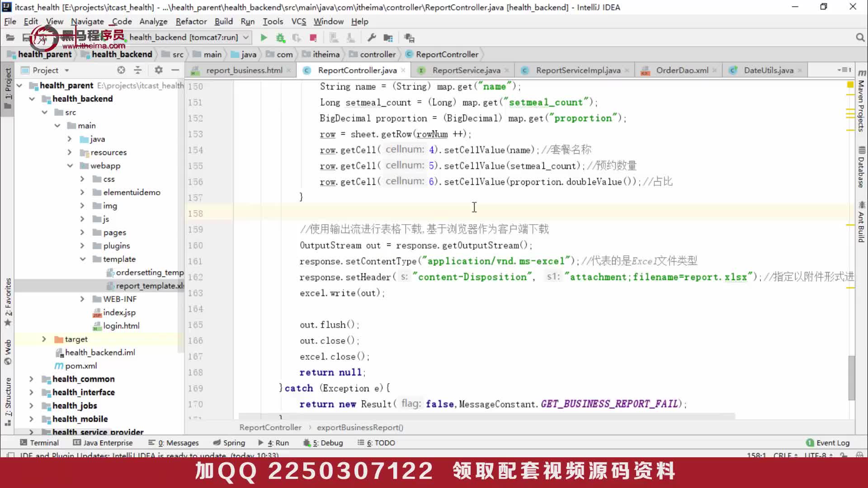868x488 pixels.
Task: Toggle Spring tool window
Action: [229, 443]
